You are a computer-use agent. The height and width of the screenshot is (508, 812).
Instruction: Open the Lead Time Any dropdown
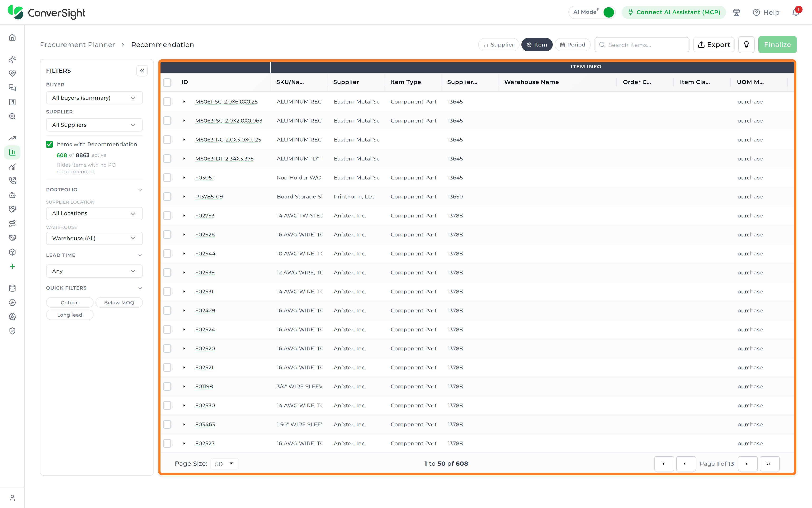94,271
